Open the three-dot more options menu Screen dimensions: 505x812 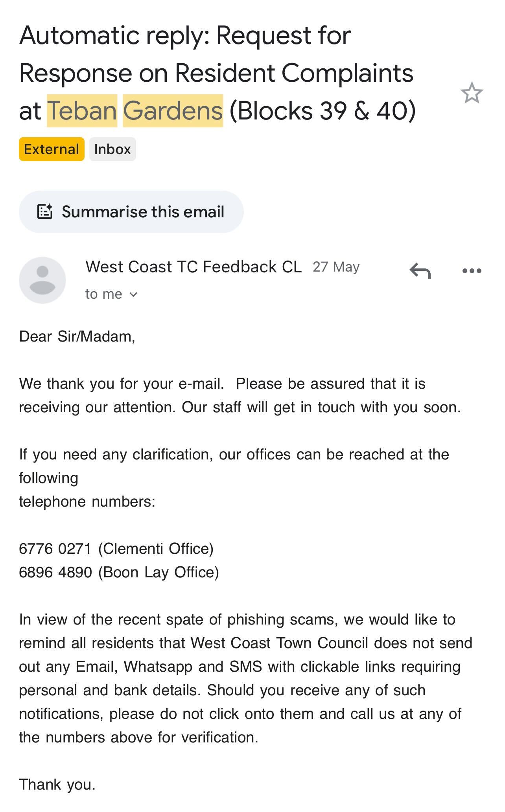[x=472, y=271]
